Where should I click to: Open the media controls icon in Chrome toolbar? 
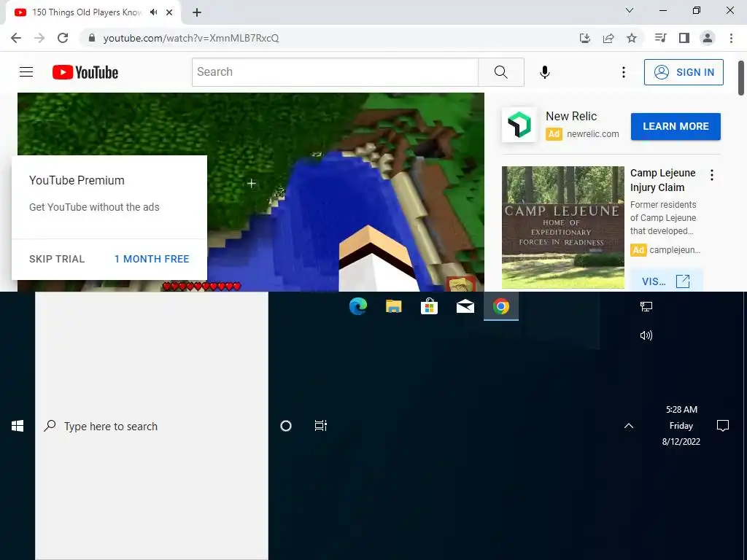tap(660, 38)
